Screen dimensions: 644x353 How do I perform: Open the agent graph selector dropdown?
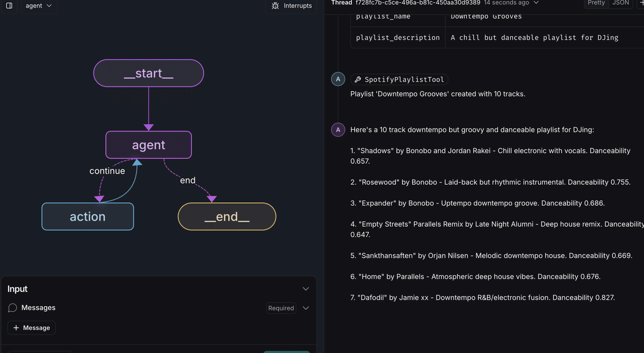click(39, 5)
